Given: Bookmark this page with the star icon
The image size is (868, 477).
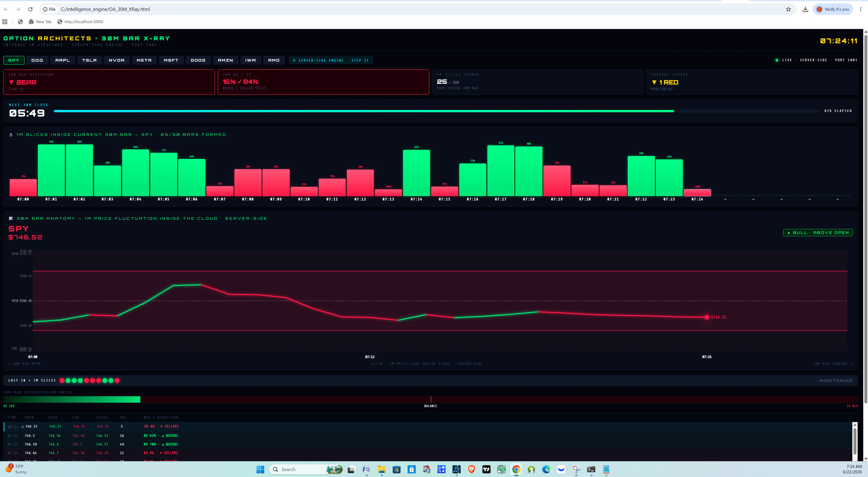Looking at the screenshot, I should point(788,9).
